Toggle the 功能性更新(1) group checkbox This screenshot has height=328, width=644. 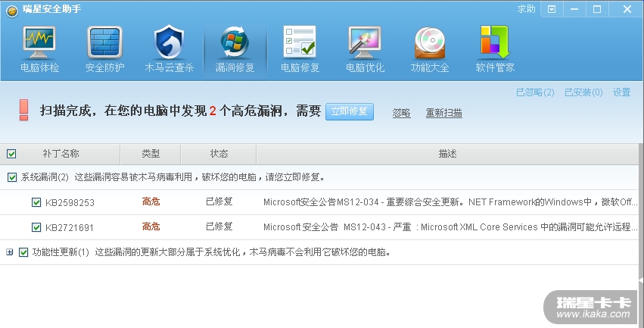(23, 252)
